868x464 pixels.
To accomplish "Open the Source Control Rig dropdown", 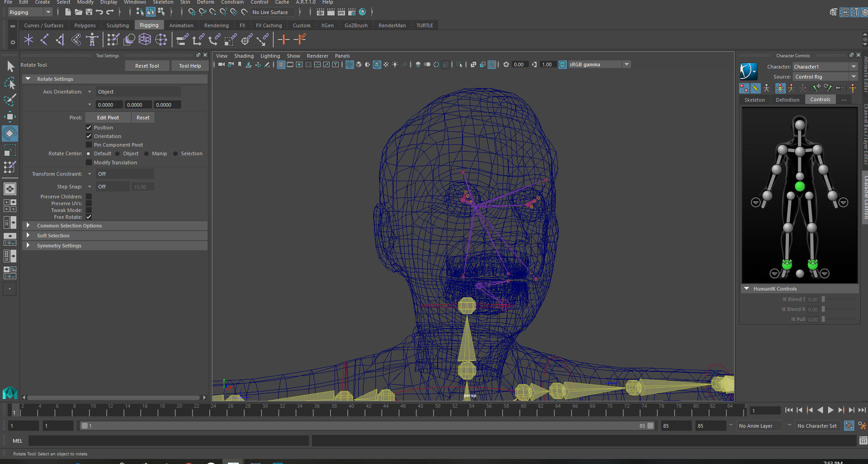I will tap(825, 77).
